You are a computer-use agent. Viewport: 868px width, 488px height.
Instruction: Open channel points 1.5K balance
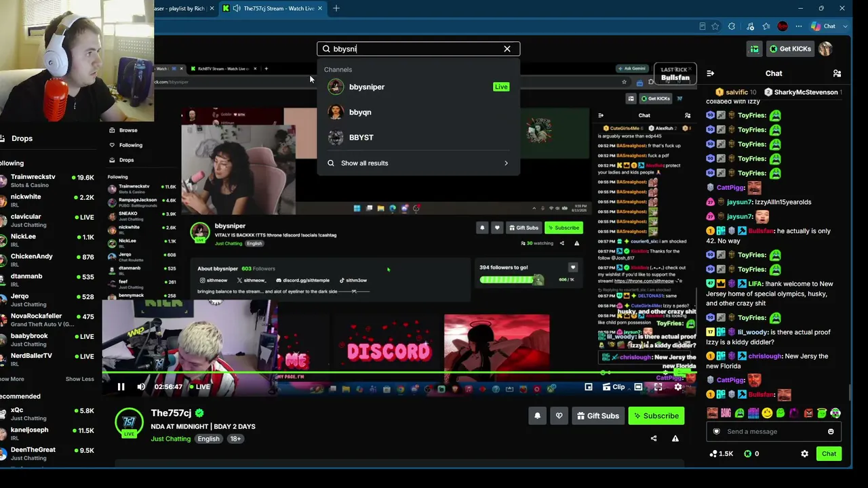point(721,453)
